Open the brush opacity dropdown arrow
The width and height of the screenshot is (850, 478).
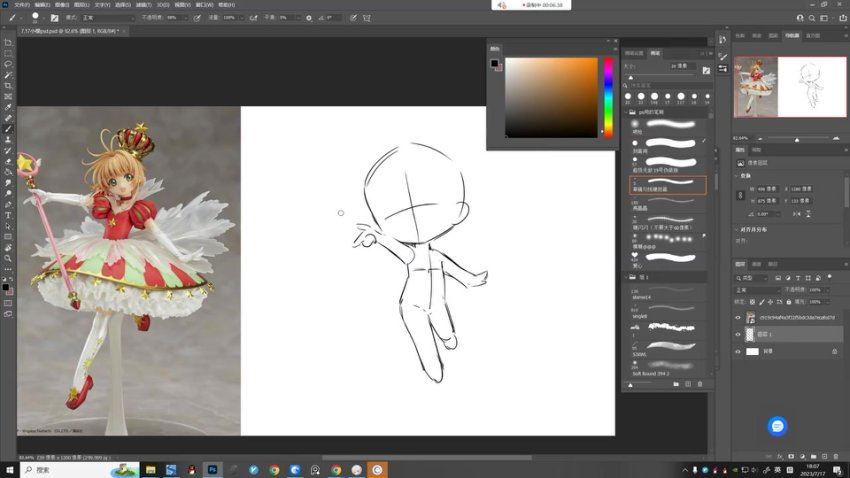click(x=186, y=18)
